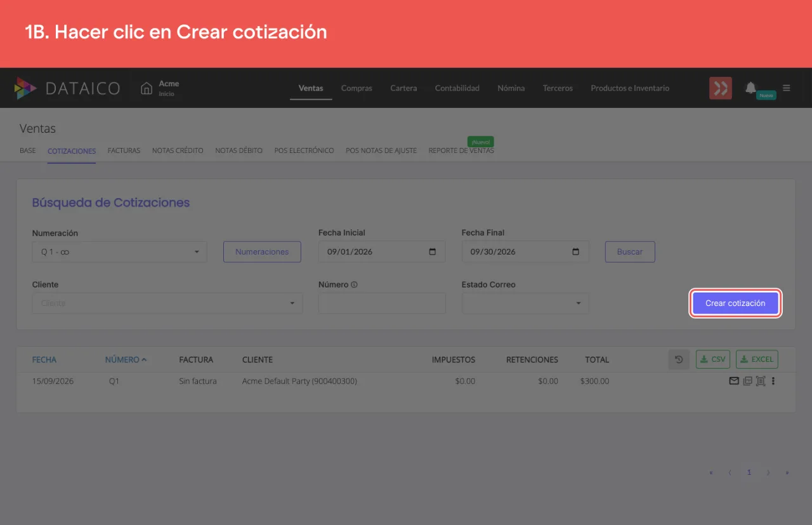Click the duplicate icon for quotation Q1
The height and width of the screenshot is (525, 812).
tap(748, 381)
